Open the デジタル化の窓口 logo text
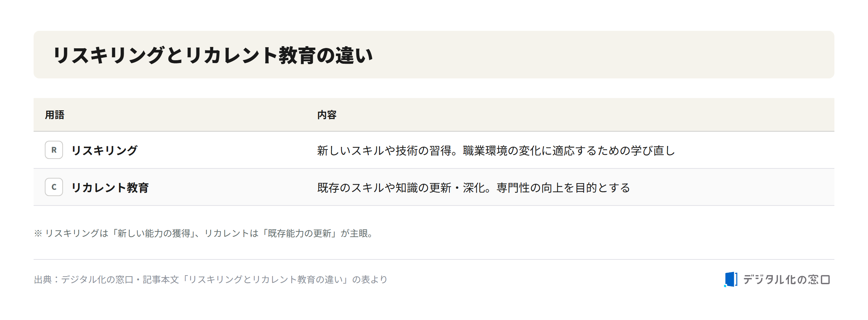 tap(786, 279)
